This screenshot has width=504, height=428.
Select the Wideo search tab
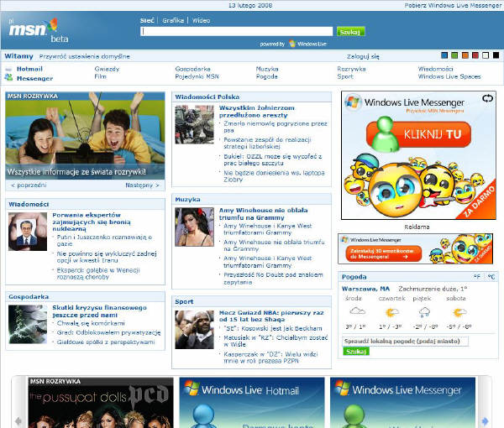(x=202, y=20)
